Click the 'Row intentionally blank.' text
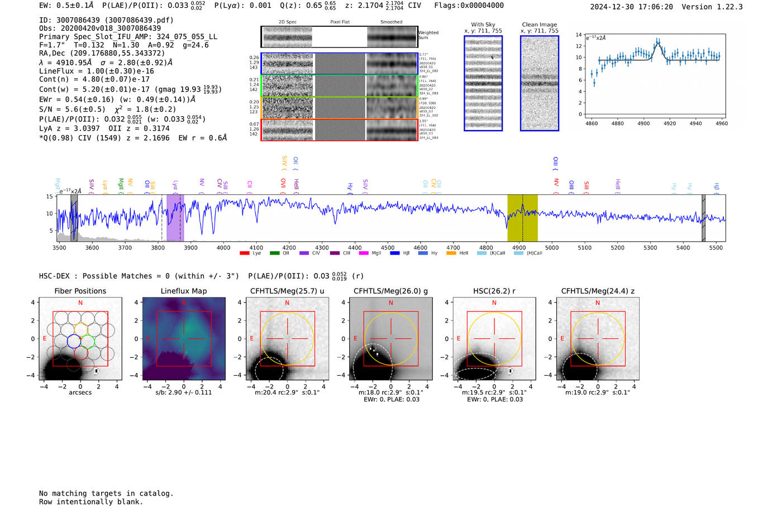782x532 pixels. (91, 502)
